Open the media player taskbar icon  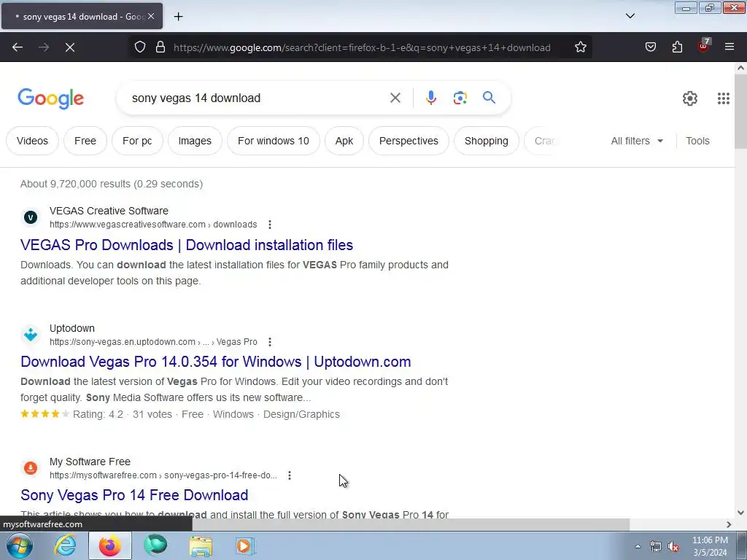point(245,545)
